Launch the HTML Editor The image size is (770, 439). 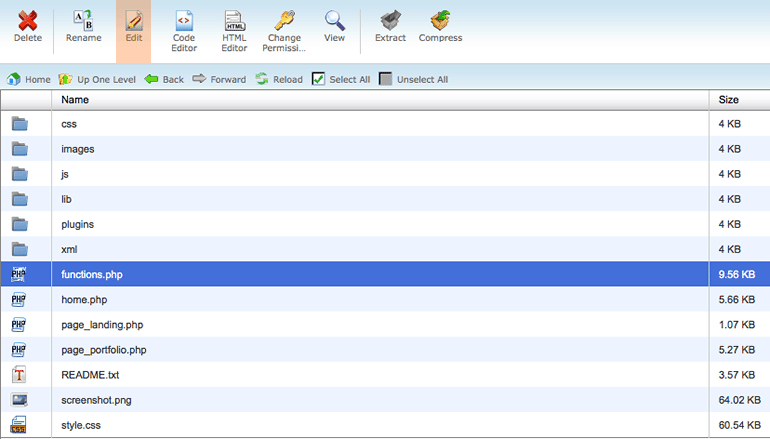pos(234,20)
